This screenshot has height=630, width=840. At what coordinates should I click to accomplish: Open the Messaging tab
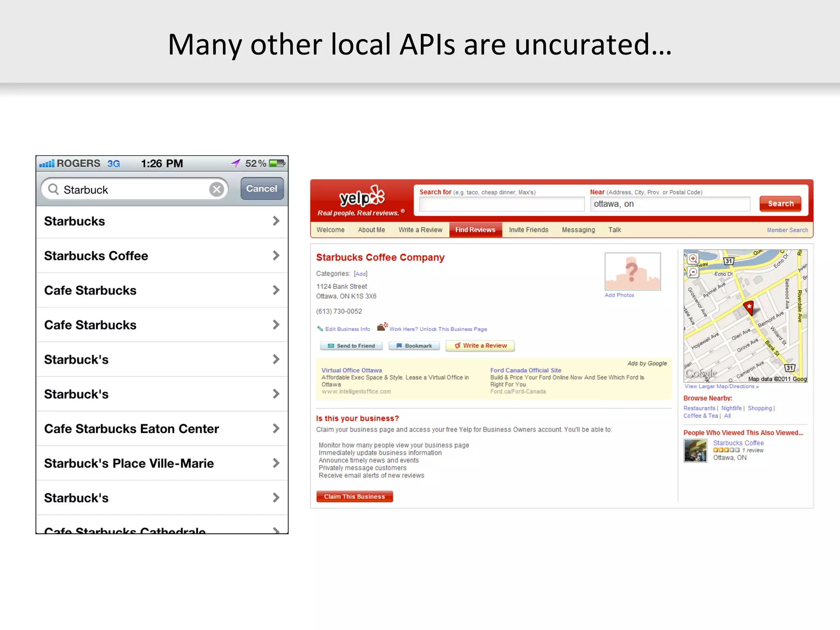pos(578,230)
